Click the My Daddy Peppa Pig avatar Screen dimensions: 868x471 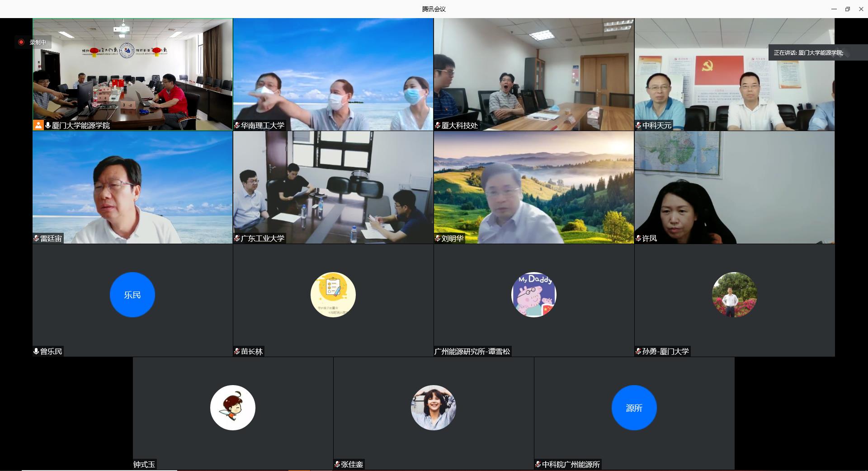pyautogui.click(x=534, y=295)
